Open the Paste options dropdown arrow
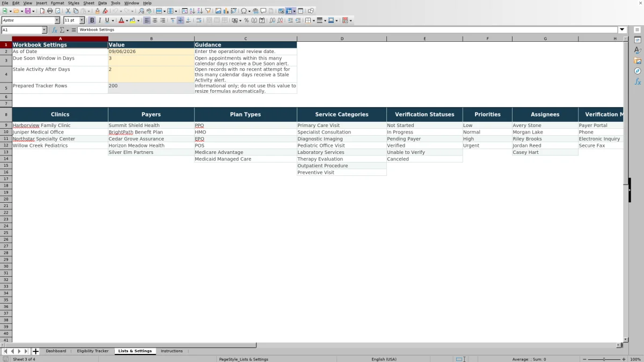Viewport: 644px width, 362px height. point(89,11)
